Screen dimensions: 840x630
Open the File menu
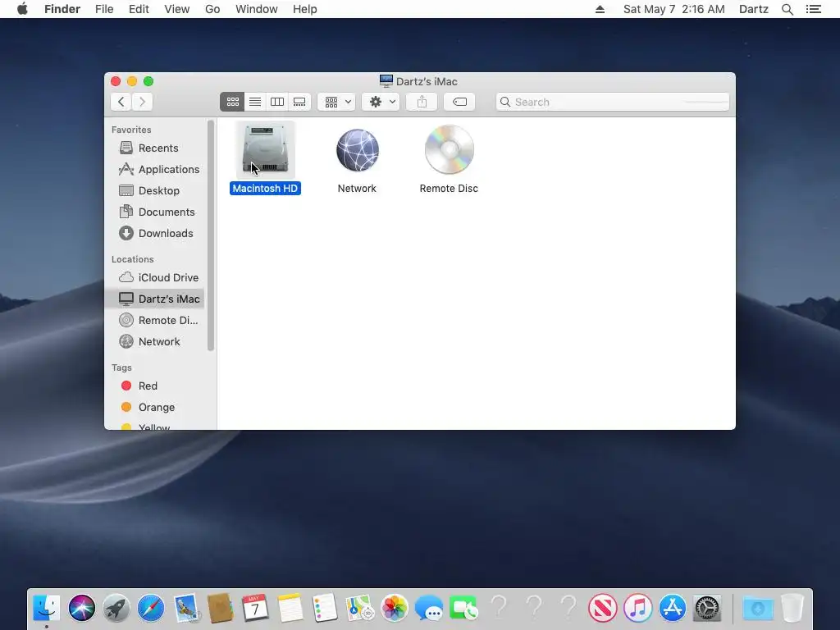(104, 9)
